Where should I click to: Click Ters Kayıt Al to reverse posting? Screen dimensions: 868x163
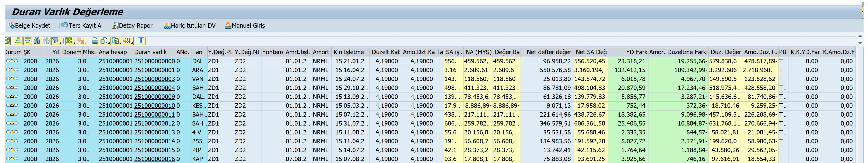click(x=82, y=26)
